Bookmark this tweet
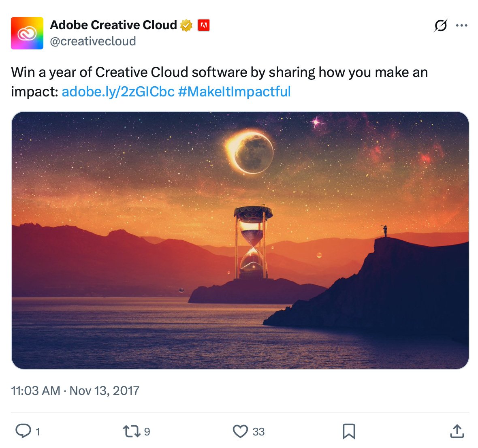The height and width of the screenshot is (448, 478). pos(349,431)
